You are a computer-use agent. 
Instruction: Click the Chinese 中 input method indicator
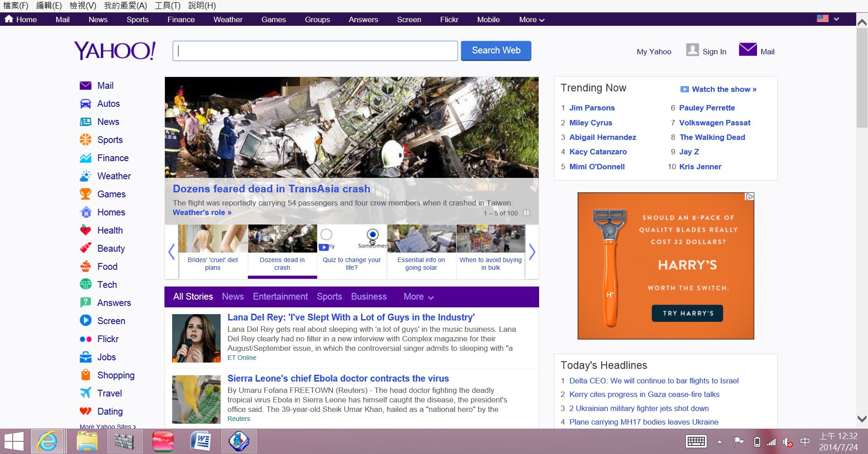click(x=805, y=441)
